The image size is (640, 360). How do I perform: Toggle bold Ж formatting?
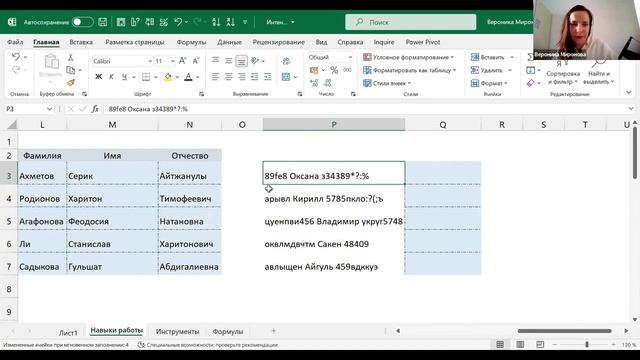98,77
